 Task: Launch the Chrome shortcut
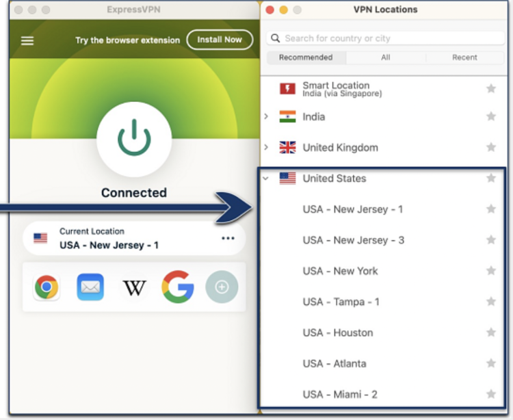(47, 287)
